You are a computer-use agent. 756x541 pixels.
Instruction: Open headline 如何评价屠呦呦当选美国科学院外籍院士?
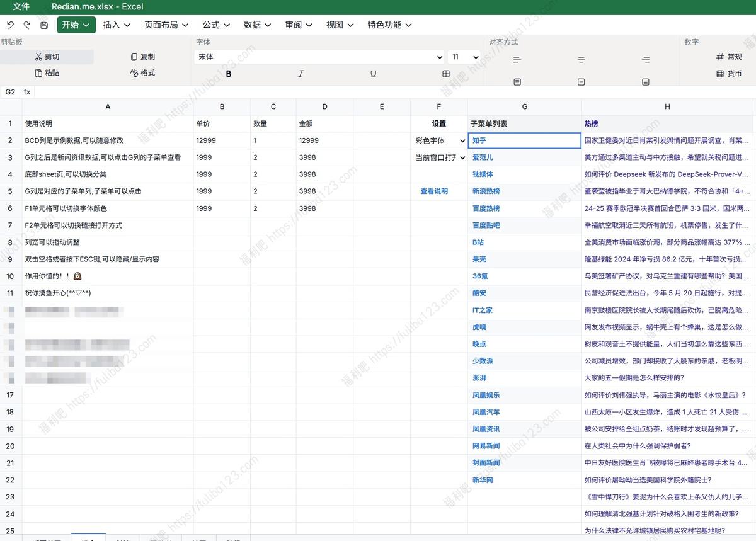649,480
